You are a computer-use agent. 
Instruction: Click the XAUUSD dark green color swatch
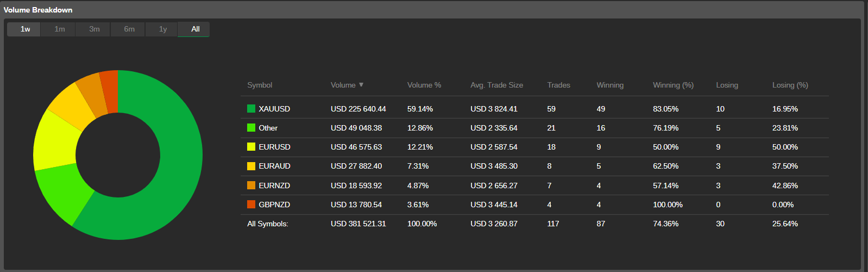click(x=251, y=109)
